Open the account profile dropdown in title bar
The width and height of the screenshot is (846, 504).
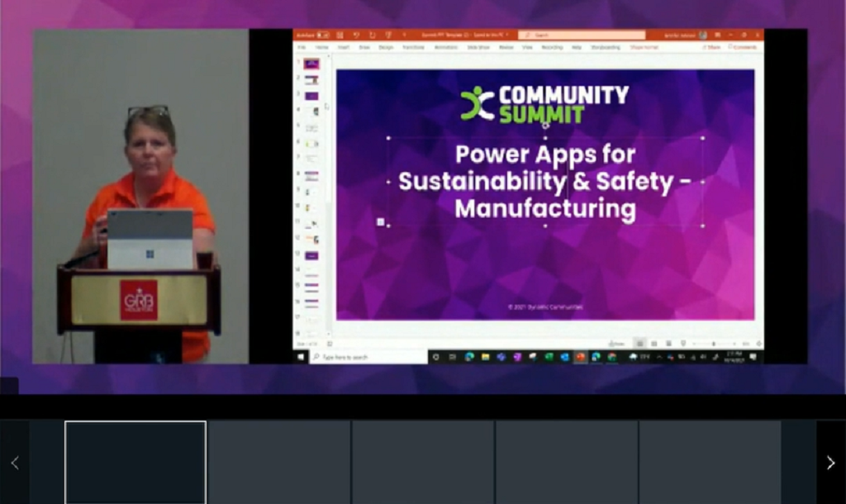point(702,36)
